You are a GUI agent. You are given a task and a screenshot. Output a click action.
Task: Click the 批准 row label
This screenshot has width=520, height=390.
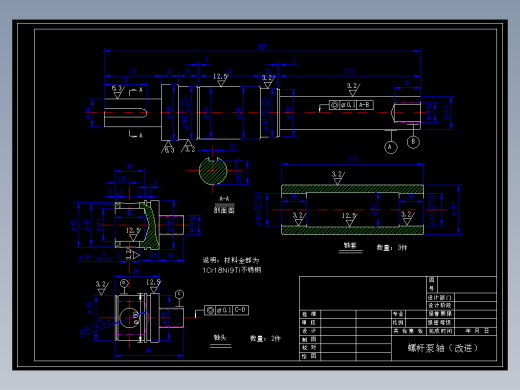(309, 314)
